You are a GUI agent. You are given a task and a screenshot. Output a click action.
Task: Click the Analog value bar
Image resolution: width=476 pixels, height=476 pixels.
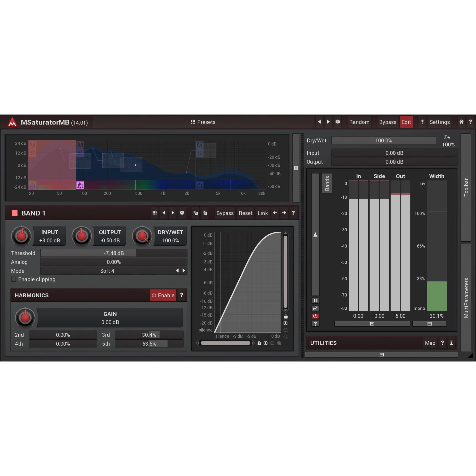click(114, 262)
